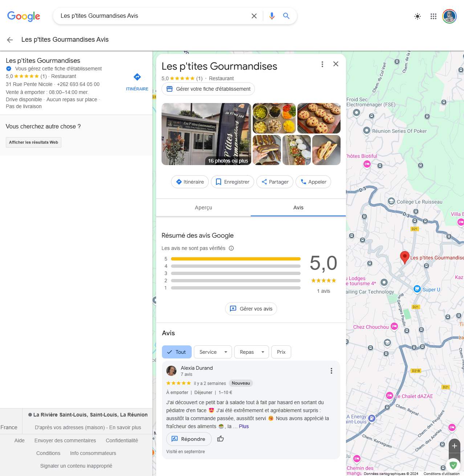
Task: Open Alexia Durand's review options menu
Action: click(331, 371)
